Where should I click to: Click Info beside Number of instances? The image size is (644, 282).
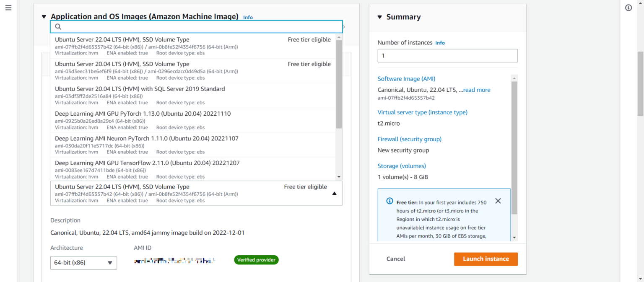pyautogui.click(x=440, y=42)
